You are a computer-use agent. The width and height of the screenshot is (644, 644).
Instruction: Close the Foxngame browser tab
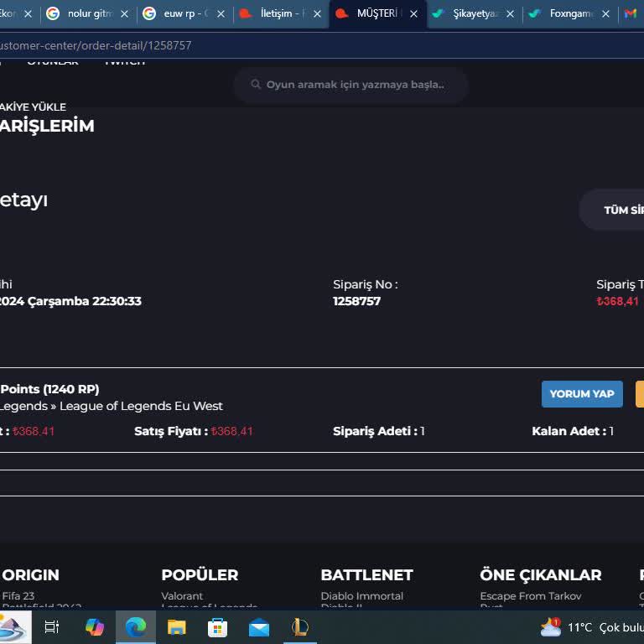pos(605,14)
